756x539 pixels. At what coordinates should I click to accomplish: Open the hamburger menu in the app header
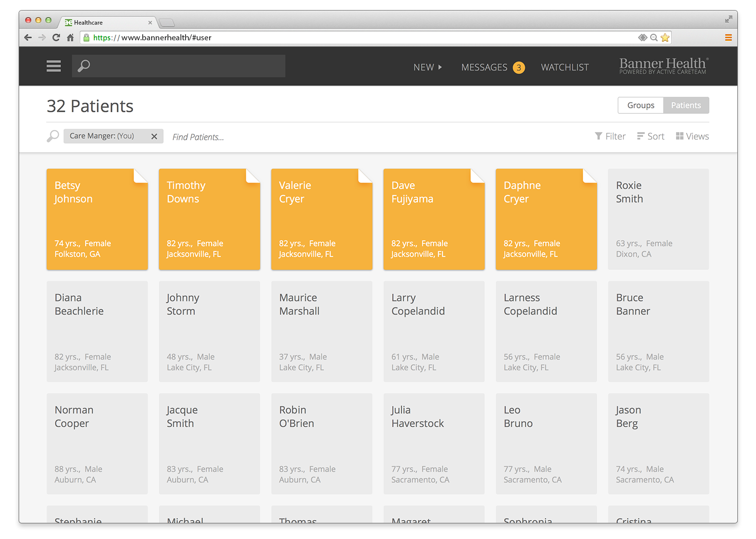click(53, 66)
